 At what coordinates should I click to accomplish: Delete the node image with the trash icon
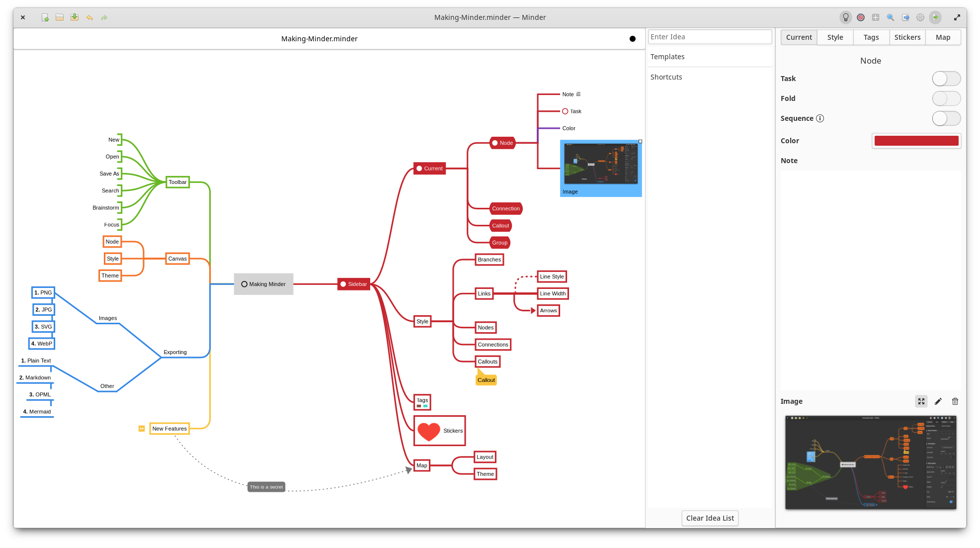click(955, 401)
